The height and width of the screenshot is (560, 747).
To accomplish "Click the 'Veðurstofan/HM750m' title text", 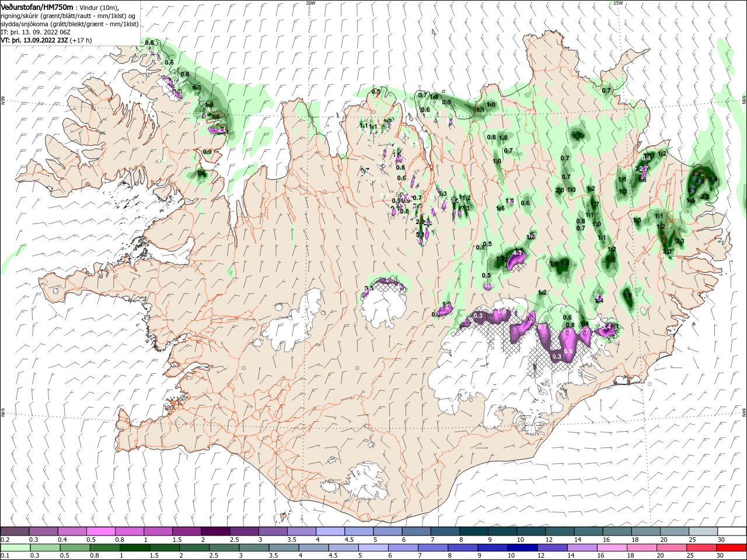I will pos(37,7).
